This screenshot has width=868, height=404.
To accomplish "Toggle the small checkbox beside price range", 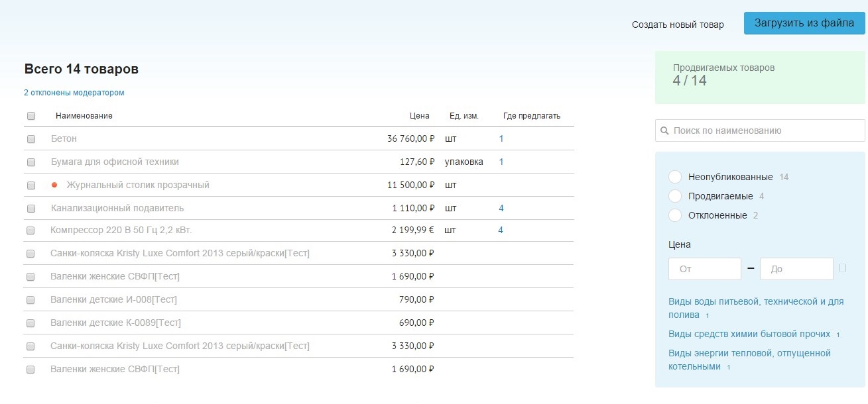I will (843, 268).
